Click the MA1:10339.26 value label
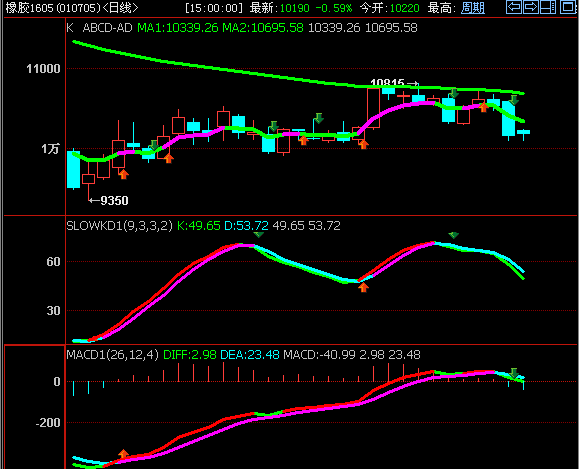This screenshot has width=579, height=469. tap(178, 28)
